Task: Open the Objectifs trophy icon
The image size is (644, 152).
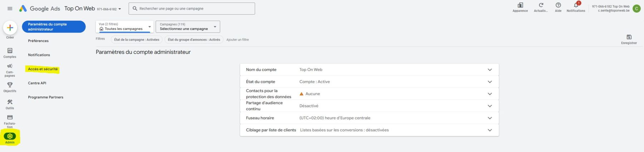Action: (10, 85)
